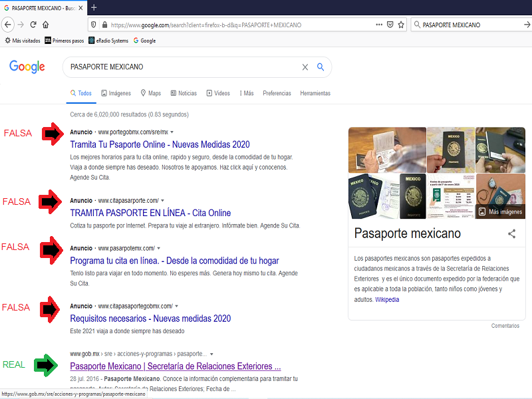Close the PASAPORTE MEXICANO browser tab

80,8
